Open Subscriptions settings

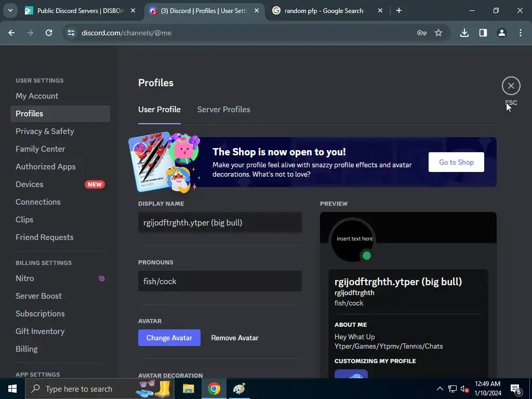60,313
